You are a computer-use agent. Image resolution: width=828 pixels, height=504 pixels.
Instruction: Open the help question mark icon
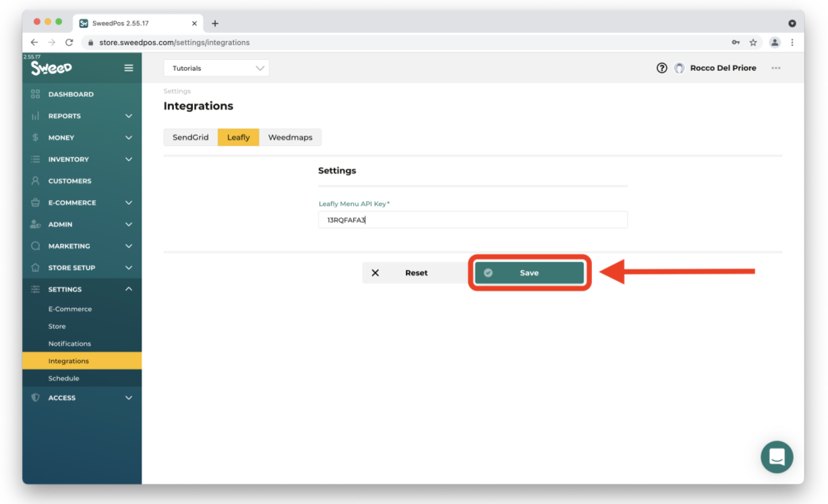click(x=662, y=68)
